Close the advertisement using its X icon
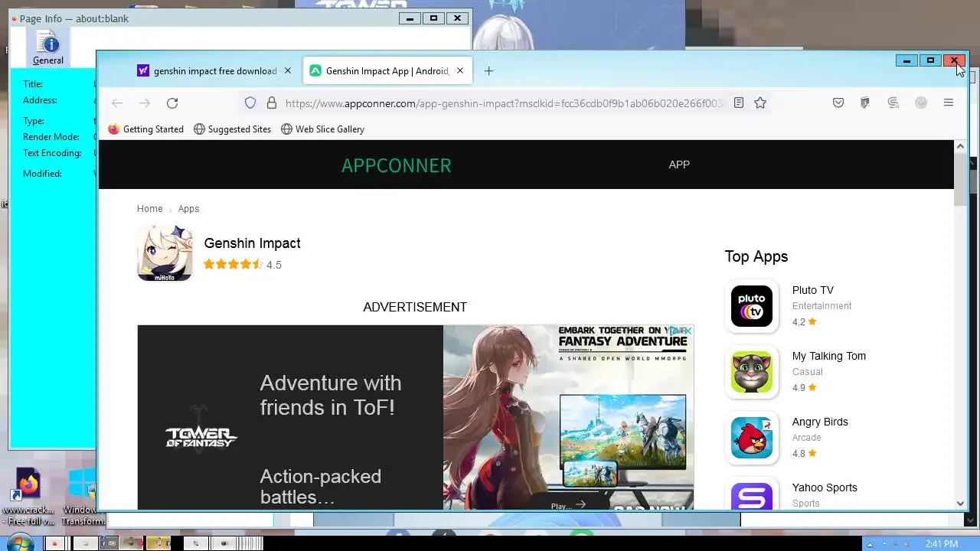 point(688,331)
